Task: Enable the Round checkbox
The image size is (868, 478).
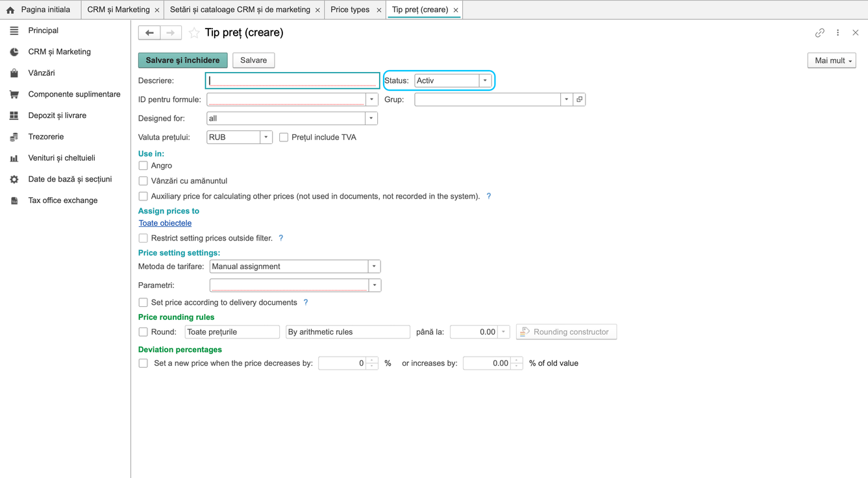Action: [x=143, y=332]
